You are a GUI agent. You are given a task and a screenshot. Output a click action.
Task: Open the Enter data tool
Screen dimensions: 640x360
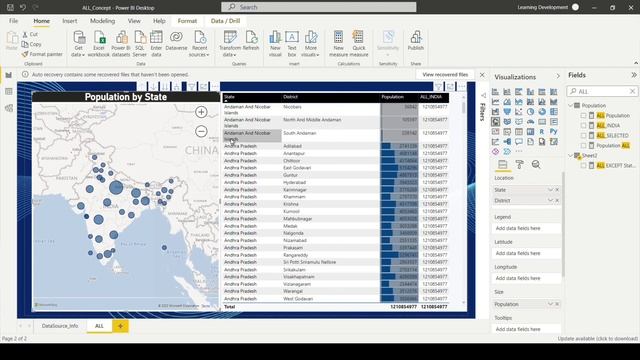156,44
